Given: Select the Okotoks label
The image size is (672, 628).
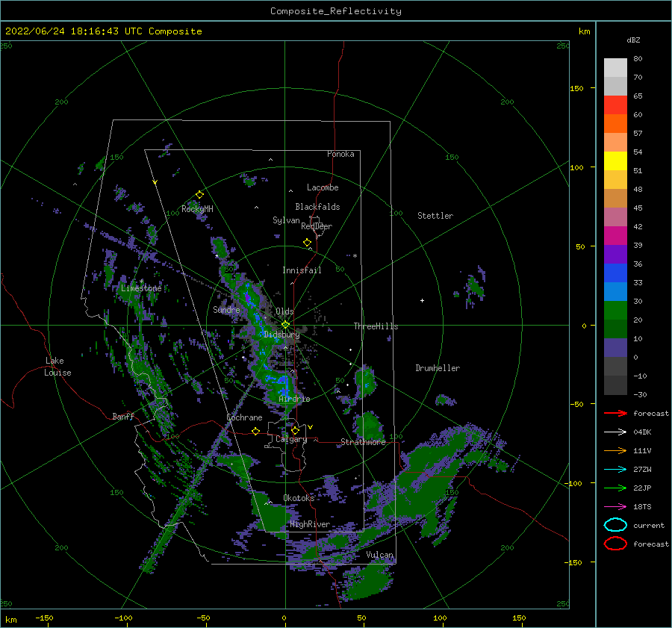Looking at the screenshot, I should coord(299,498).
